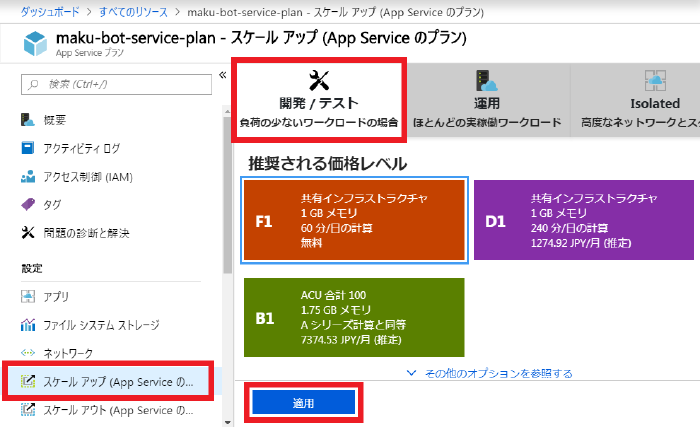This screenshot has height=427, width=700.
Task: Select the F1 free pricing tier card
Action: (x=354, y=220)
